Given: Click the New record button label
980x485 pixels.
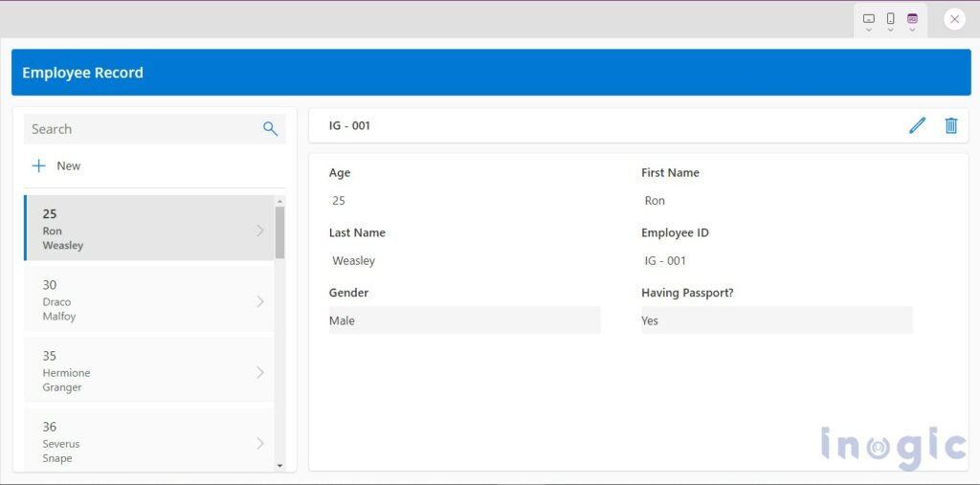Looking at the screenshot, I should tap(69, 165).
